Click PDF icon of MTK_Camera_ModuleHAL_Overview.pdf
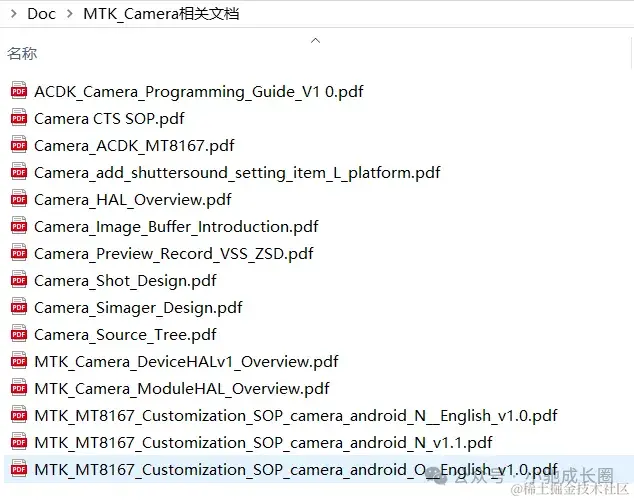 pyautogui.click(x=19, y=389)
